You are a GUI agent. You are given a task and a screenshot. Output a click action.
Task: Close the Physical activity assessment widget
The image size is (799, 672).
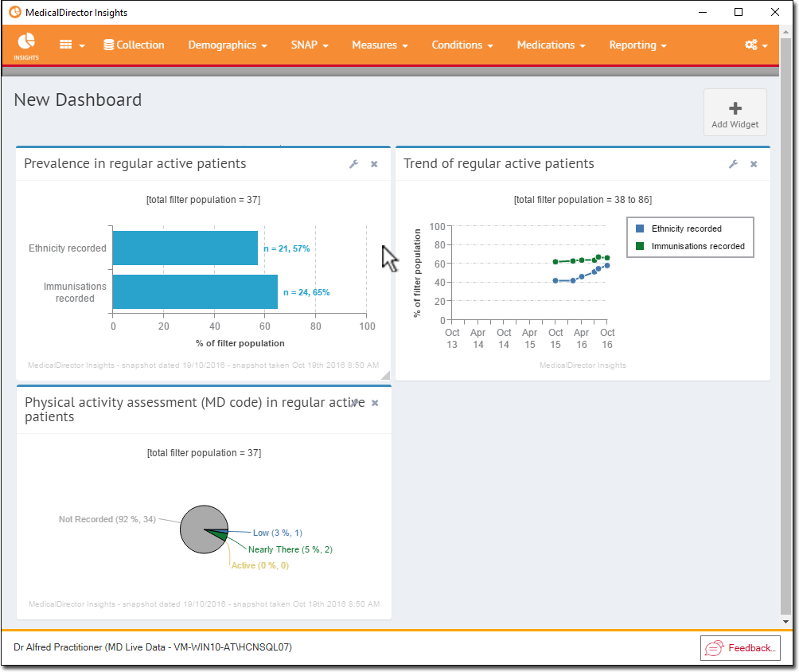pos(375,403)
